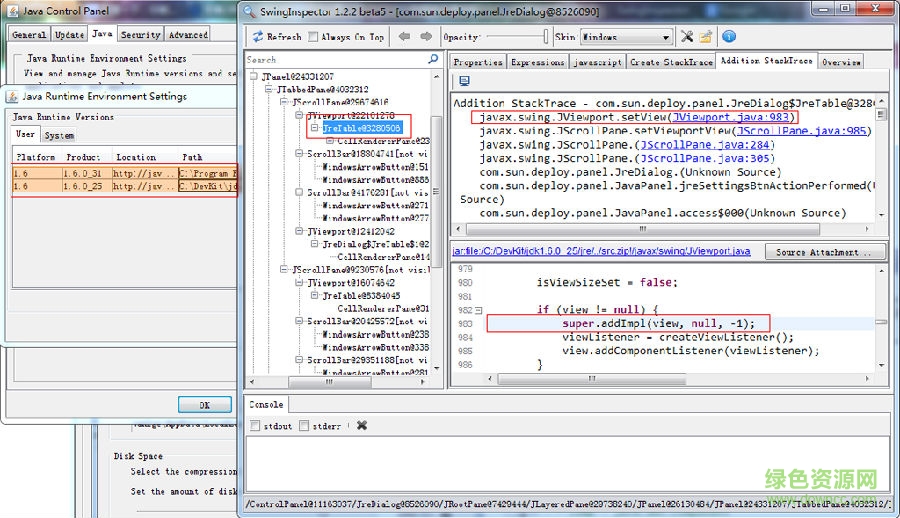Viewport: 900px width, 518px height.
Task: Open the Create StackTrace tab
Action: [671, 62]
